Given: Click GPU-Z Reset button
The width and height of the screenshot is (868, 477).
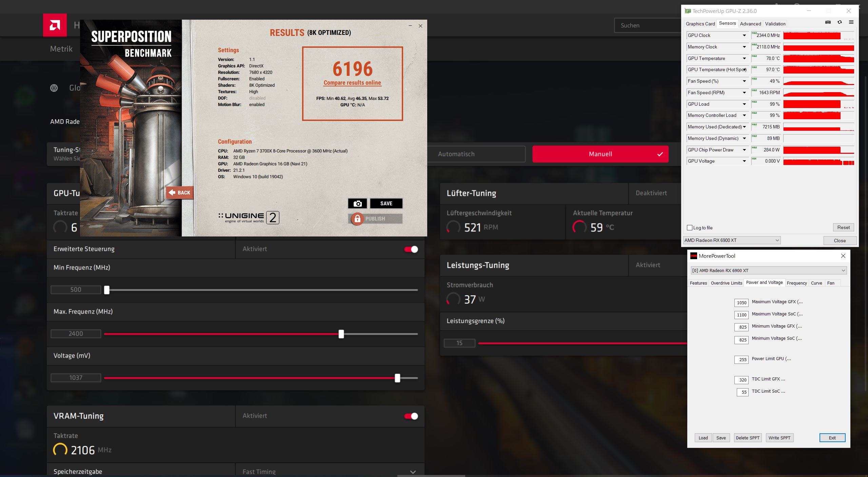Looking at the screenshot, I should [x=843, y=227].
